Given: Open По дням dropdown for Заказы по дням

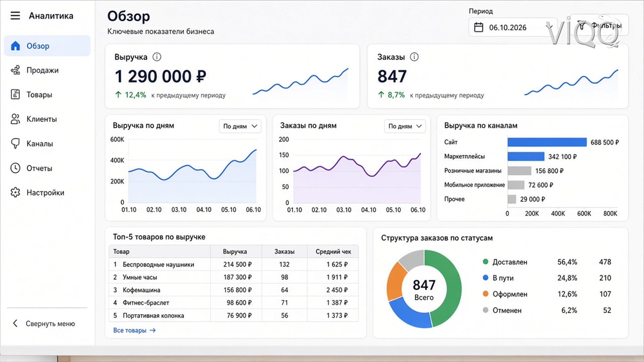Looking at the screenshot, I should click(x=405, y=126).
